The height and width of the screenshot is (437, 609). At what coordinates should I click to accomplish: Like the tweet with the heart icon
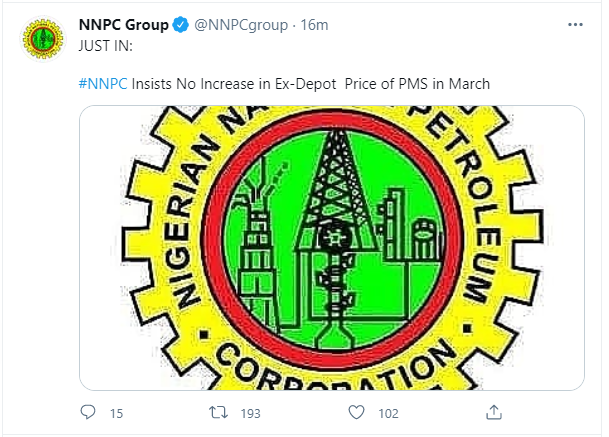(x=356, y=412)
